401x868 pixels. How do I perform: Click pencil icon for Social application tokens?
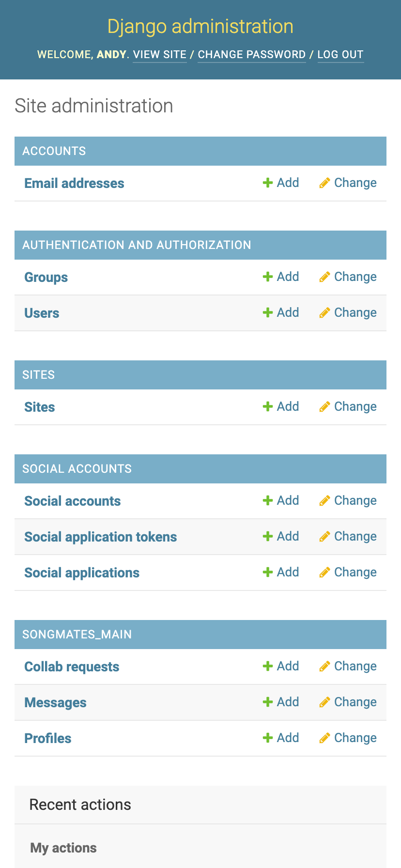tap(324, 536)
